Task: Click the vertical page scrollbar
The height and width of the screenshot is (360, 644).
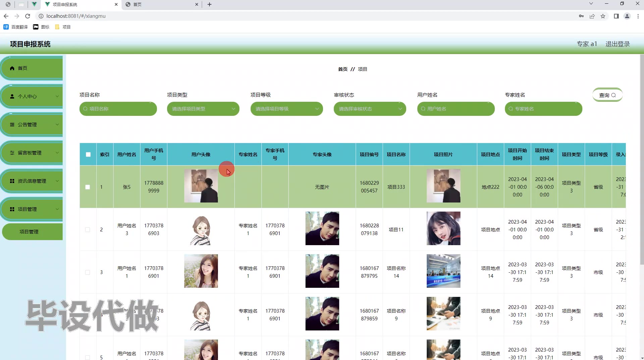Action: click(642, 160)
